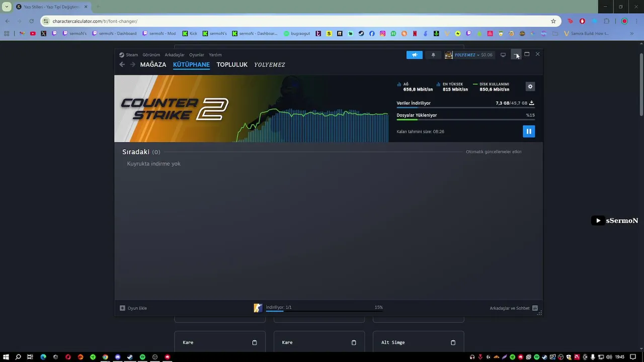644x362 pixels.
Task: Open Windows notification center icon
Action: (x=633, y=357)
